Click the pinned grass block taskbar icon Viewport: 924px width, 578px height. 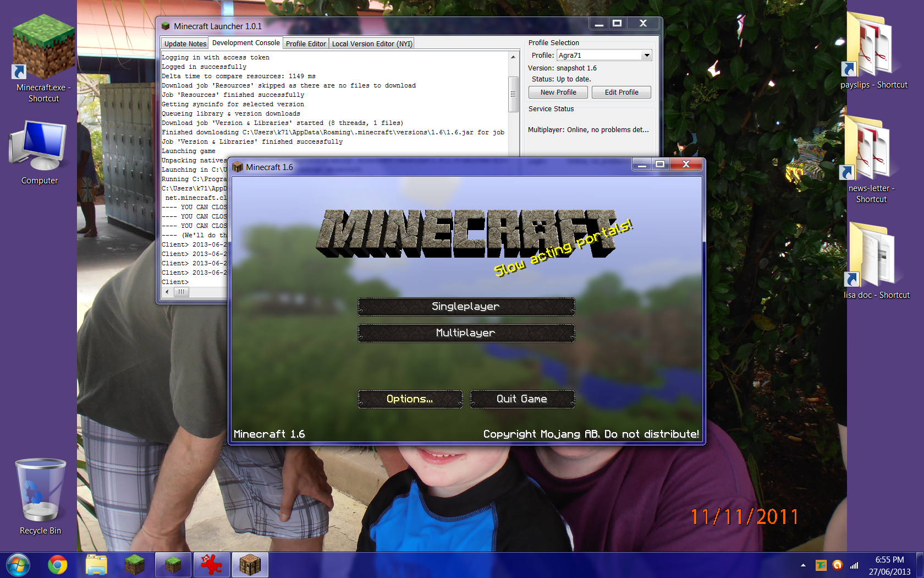pyautogui.click(x=135, y=565)
